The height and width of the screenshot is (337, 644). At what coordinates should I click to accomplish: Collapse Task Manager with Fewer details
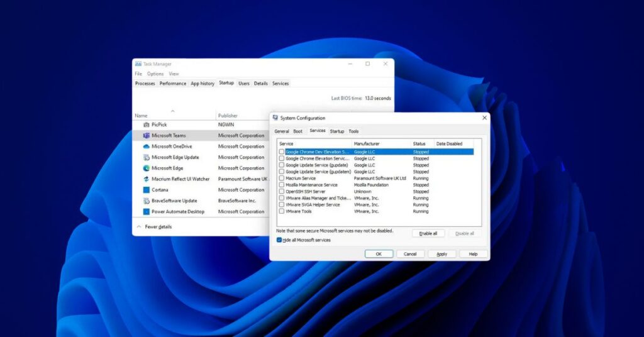[x=155, y=226]
